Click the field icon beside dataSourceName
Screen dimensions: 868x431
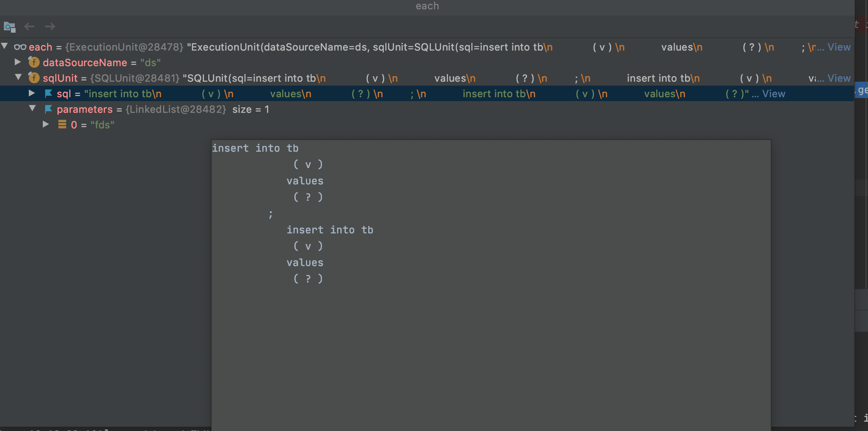click(x=34, y=62)
